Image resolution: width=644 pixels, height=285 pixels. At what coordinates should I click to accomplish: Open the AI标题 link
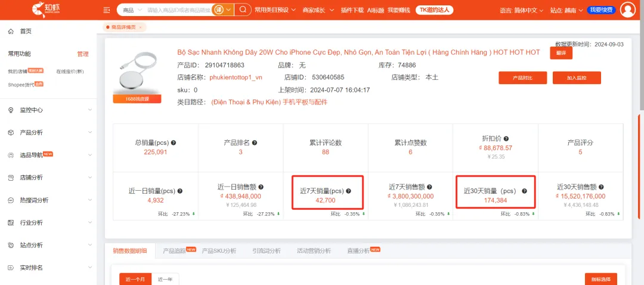point(376,10)
